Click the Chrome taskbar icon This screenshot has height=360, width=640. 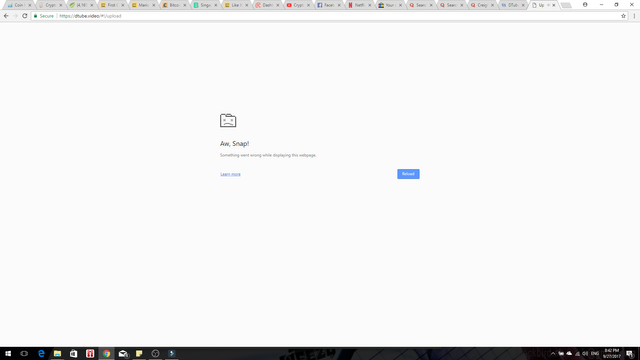click(x=106, y=353)
